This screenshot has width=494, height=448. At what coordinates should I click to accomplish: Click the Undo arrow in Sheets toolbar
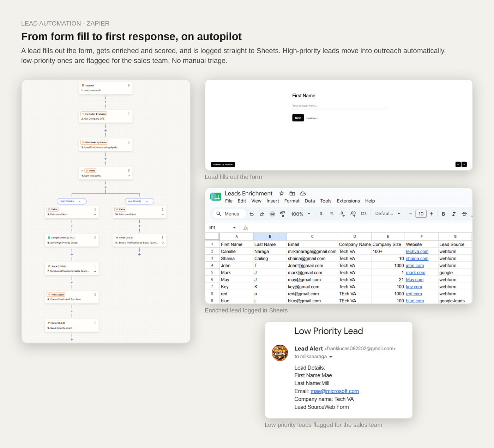click(252, 214)
